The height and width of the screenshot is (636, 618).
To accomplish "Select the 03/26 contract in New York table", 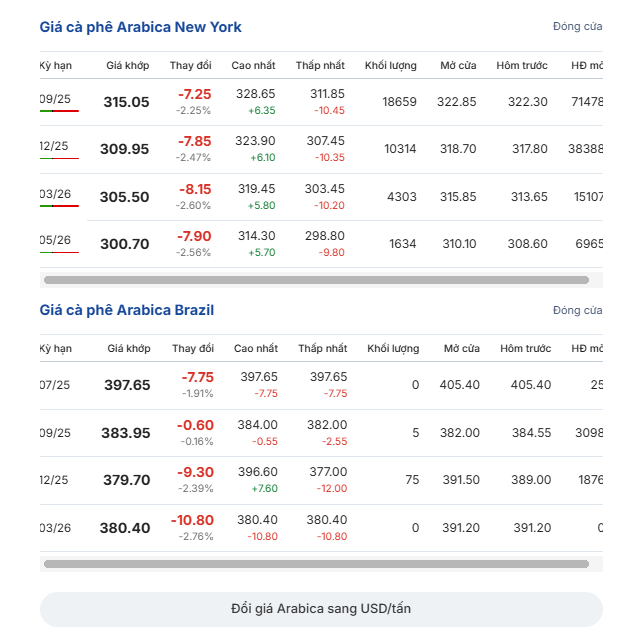I will (55, 194).
